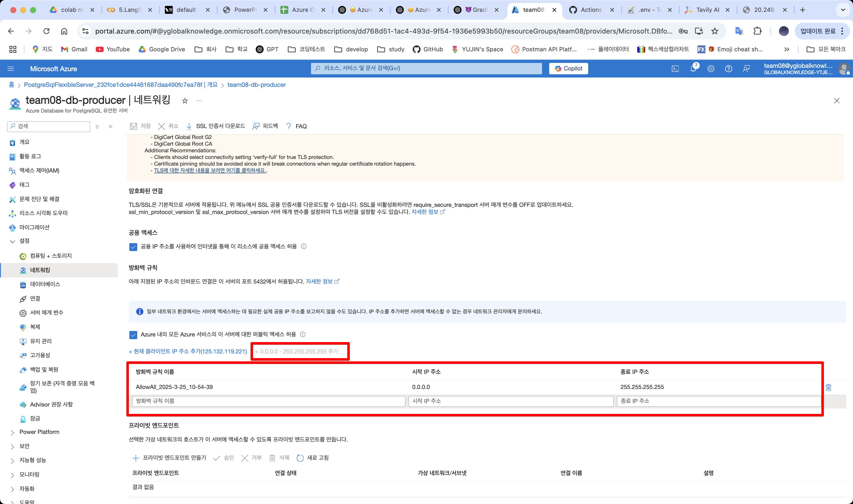Click 새로 고침 for private endpoints
This screenshot has height=504, width=853.
[313, 458]
